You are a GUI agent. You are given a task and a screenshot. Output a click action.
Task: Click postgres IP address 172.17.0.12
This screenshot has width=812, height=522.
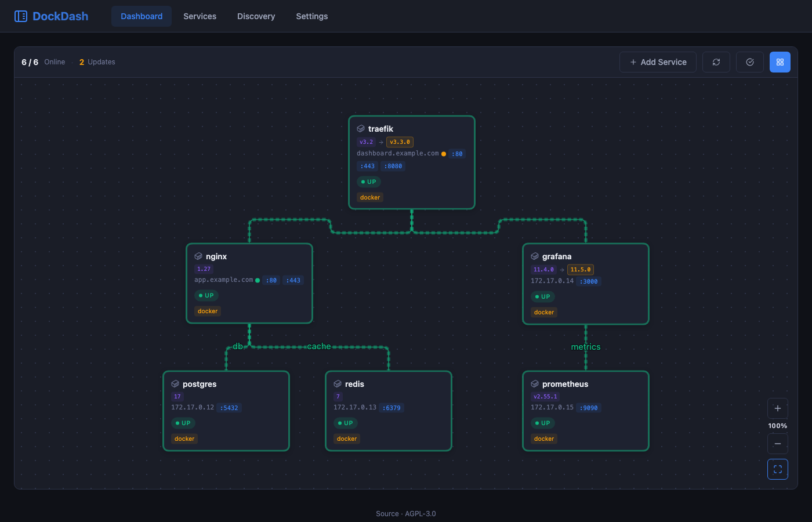(x=193, y=408)
